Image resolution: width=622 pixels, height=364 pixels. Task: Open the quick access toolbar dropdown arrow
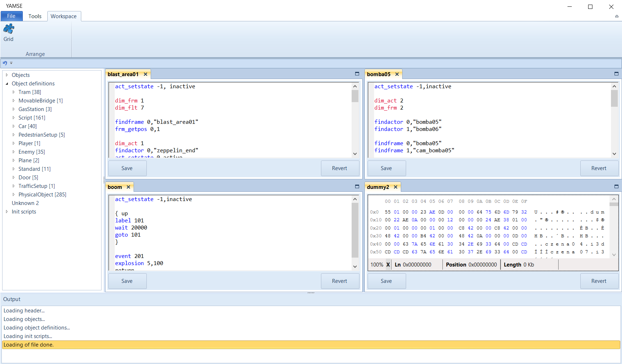click(11, 63)
